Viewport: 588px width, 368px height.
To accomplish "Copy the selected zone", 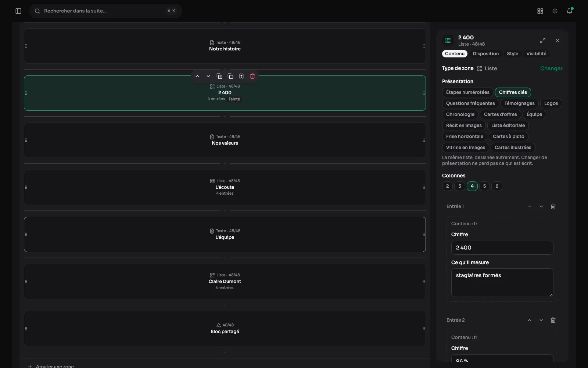I will [230, 76].
